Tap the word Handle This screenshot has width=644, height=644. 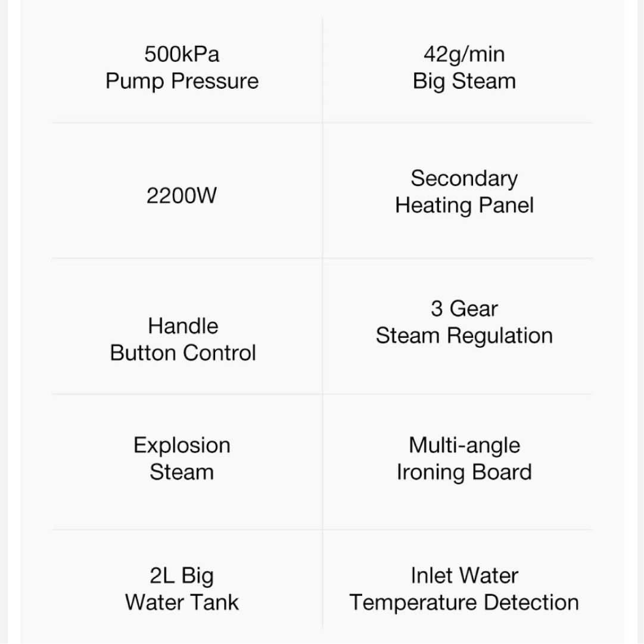[183, 326]
